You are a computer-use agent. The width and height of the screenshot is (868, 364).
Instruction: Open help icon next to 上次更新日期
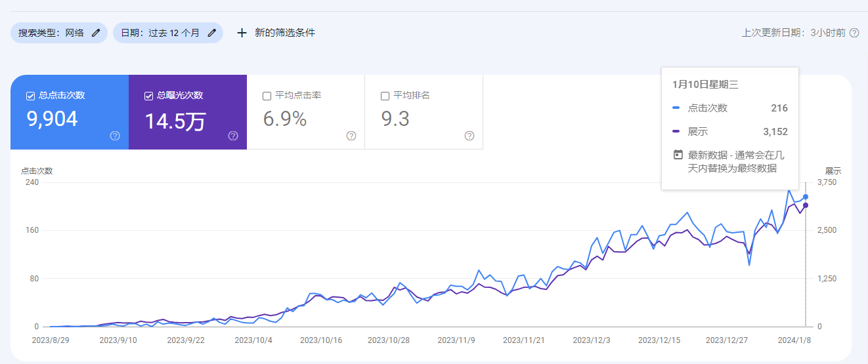coord(854,33)
